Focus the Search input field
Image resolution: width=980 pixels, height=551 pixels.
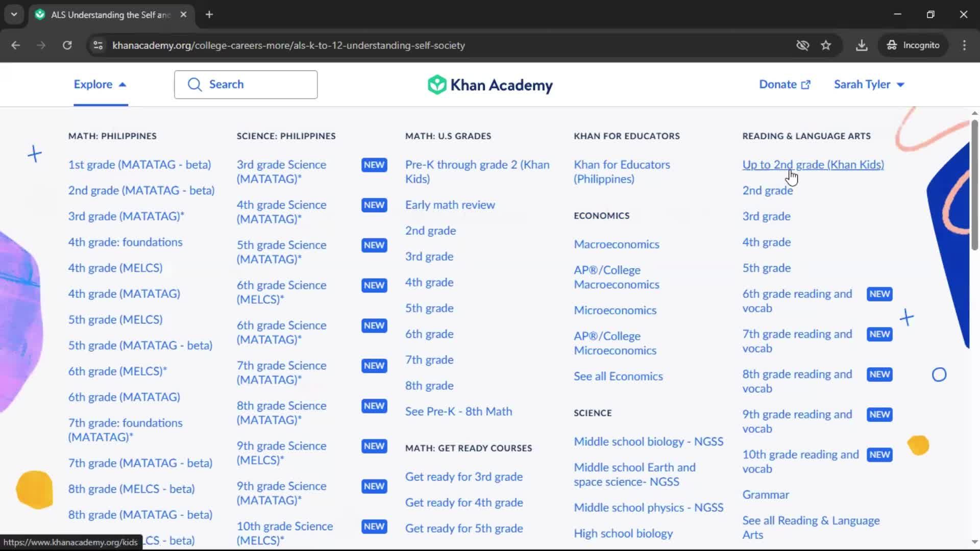tap(246, 85)
